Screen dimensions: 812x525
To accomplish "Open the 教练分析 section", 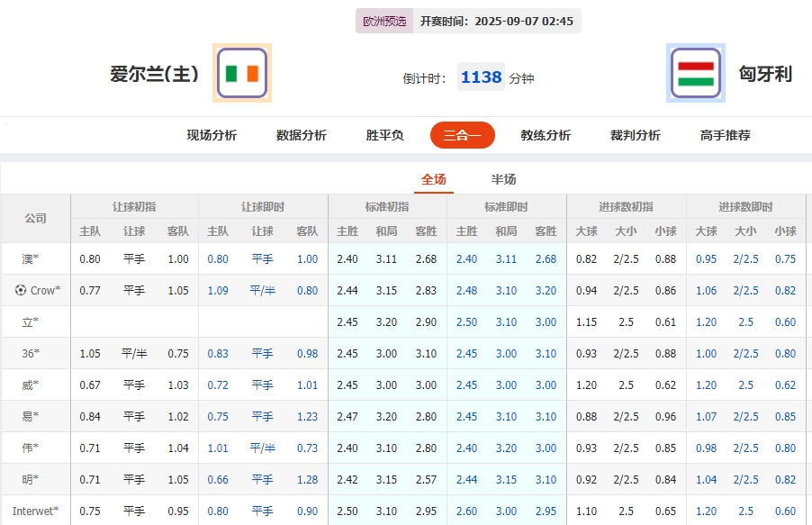I will [545, 135].
